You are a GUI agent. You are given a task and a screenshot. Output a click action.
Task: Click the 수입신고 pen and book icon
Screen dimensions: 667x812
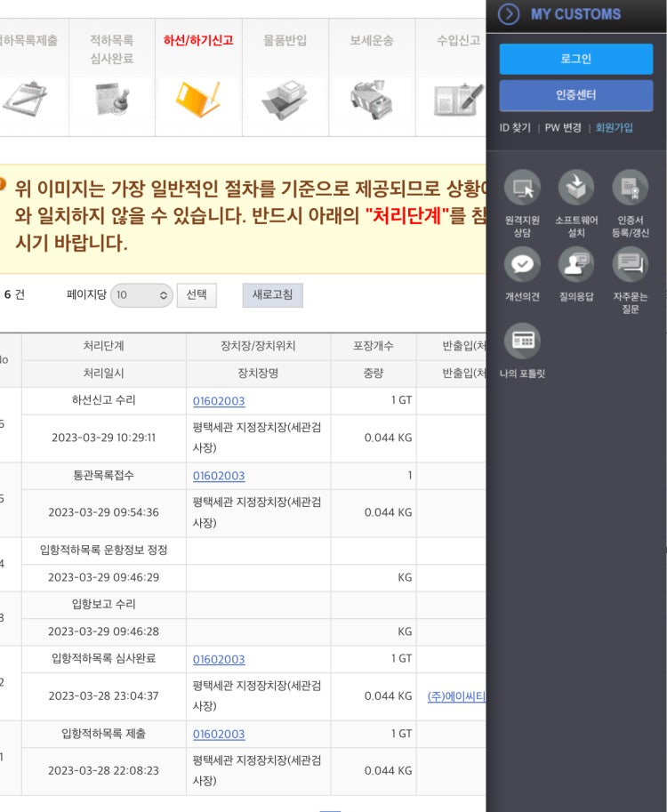458,100
